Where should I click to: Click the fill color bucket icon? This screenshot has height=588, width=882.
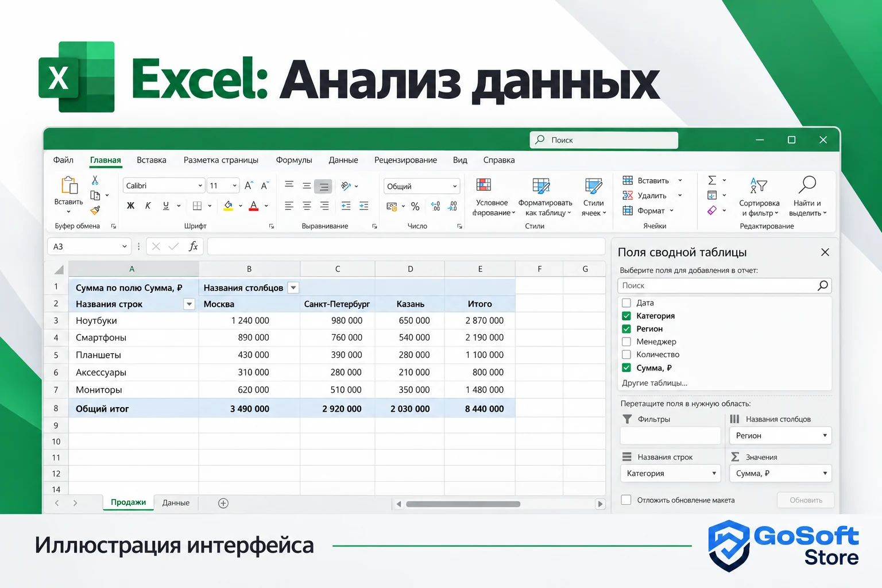click(x=228, y=206)
